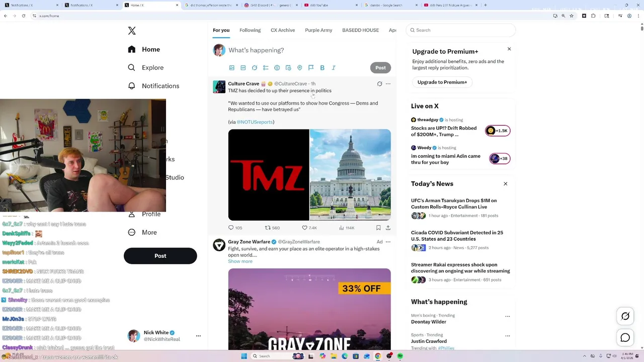This screenshot has width=644, height=362.
Task: Add a GIF to the post
Action: [243, 68]
